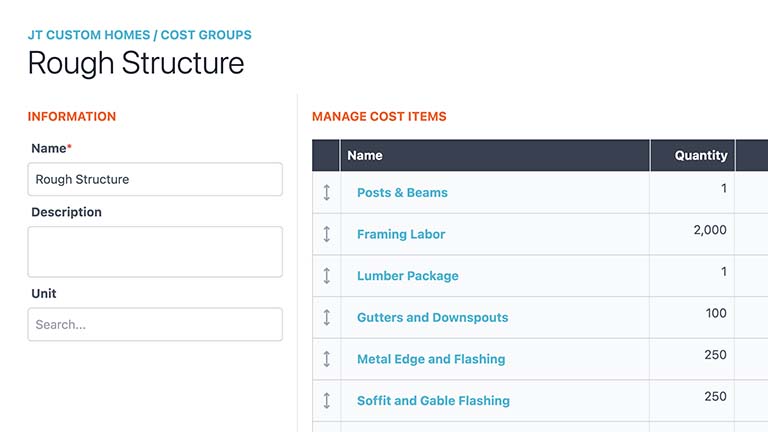Screen dimensions: 768x432
Task: Click the Name column header
Action: [365, 155]
